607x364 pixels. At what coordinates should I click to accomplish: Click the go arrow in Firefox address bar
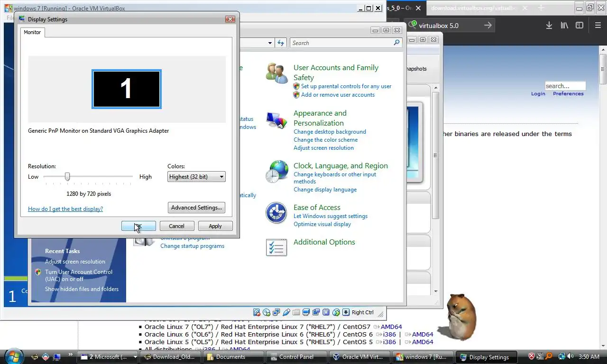pos(487,26)
